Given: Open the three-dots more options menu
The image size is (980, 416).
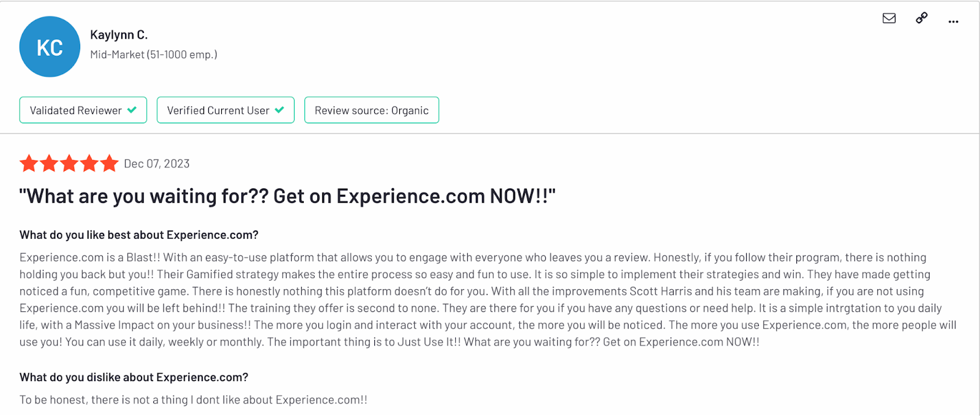Looking at the screenshot, I should tap(953, 22).
